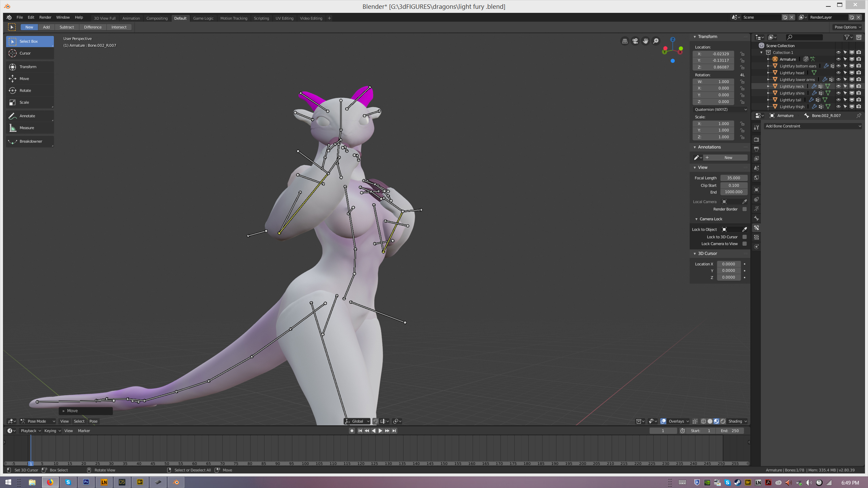Screen dimensions: 868x488
Task: Hide Lightfury head with eye icon
Action: [x=838, y=73]
